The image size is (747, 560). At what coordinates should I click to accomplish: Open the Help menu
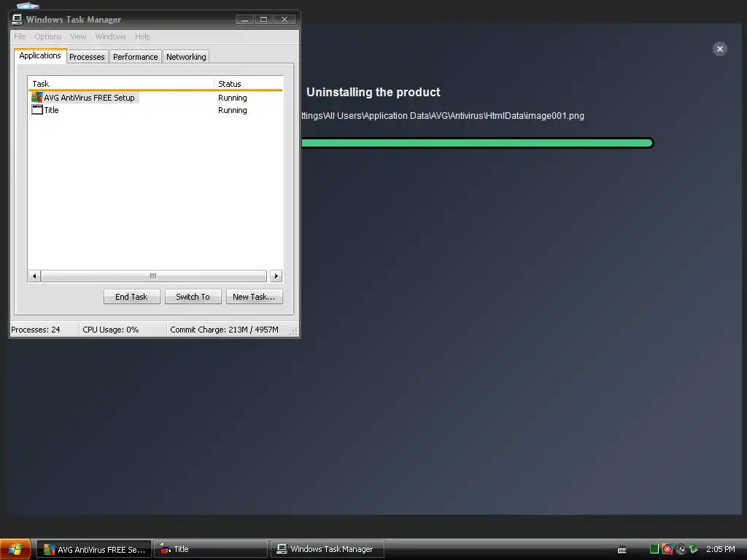(142, 36)
